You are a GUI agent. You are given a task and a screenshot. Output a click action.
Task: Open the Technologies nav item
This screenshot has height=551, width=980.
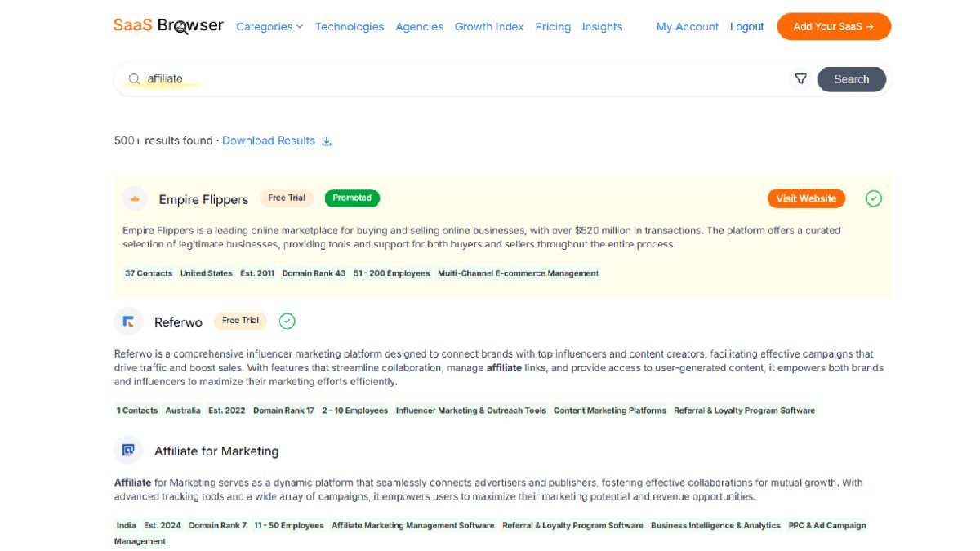[x=350, y=27]
